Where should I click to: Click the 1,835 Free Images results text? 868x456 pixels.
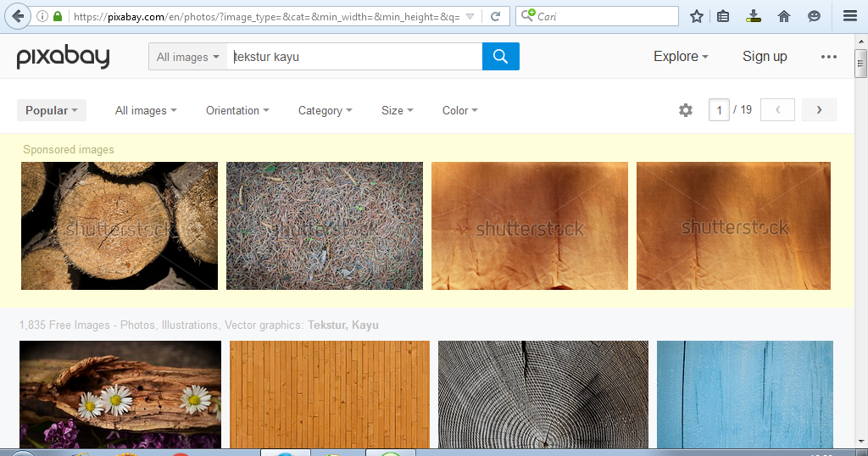point(198,325)
